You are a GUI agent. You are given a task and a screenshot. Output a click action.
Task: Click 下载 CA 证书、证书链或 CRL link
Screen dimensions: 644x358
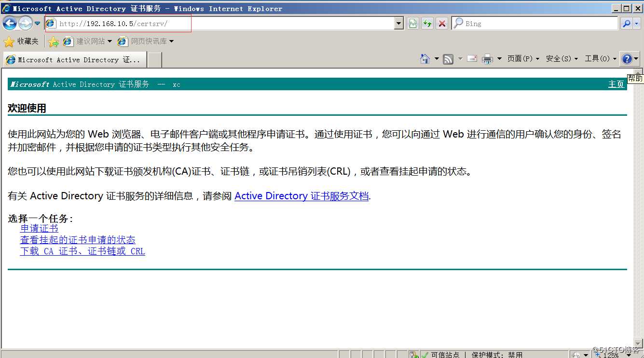pyautogui.click(x=82, y=251)
